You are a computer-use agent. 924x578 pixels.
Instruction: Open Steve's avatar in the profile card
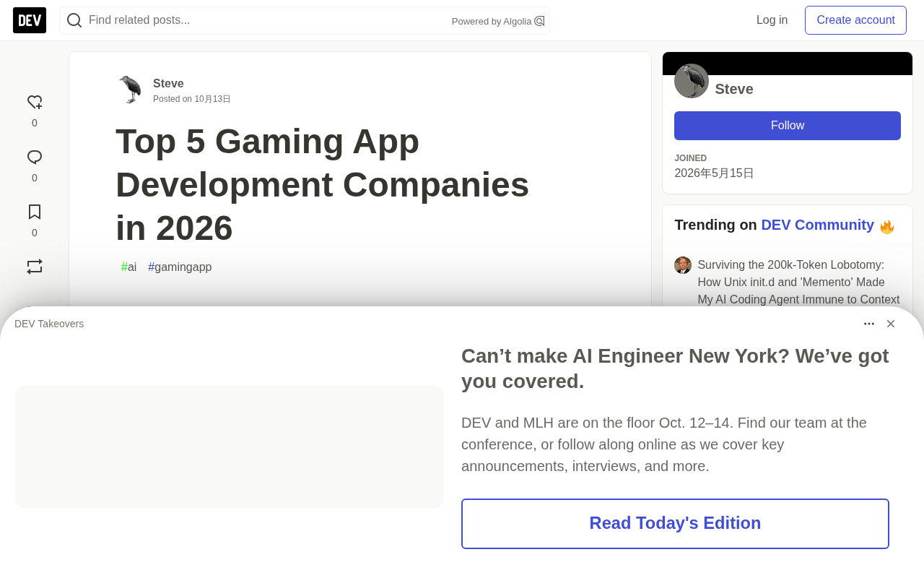pyautogui.click(x=692, y=81)
